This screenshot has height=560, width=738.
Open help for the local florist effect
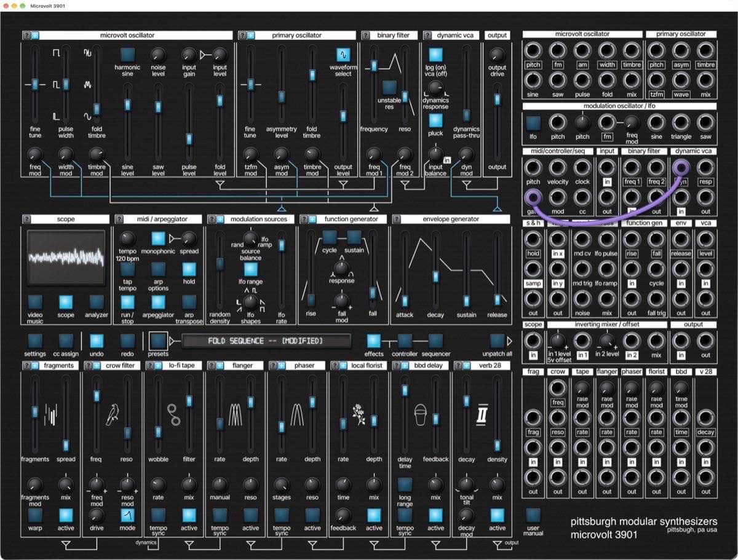[x=334, y=366]
